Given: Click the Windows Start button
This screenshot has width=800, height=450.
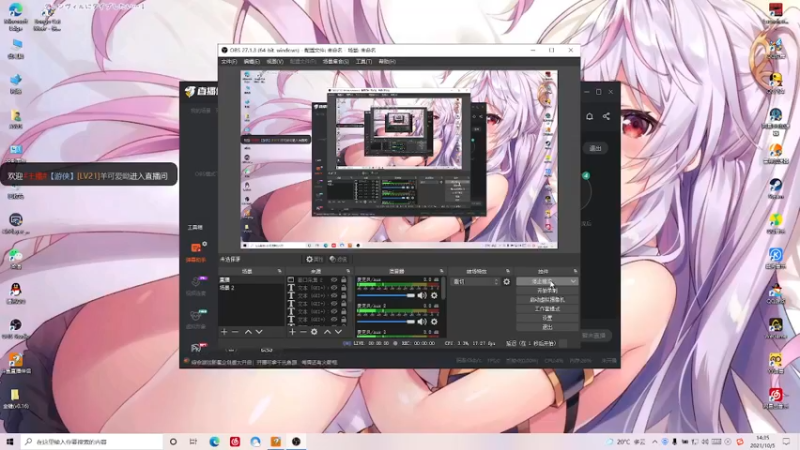Looking at the screenshot, I should click(x=9, y=441).
